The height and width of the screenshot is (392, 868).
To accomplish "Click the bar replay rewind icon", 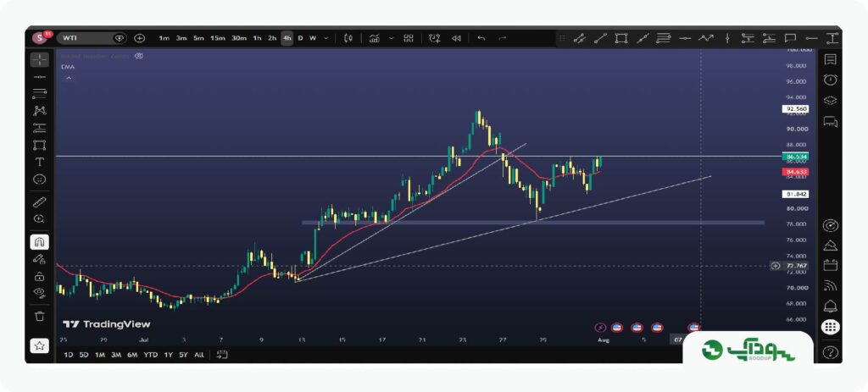I will [x=456, y=38].
